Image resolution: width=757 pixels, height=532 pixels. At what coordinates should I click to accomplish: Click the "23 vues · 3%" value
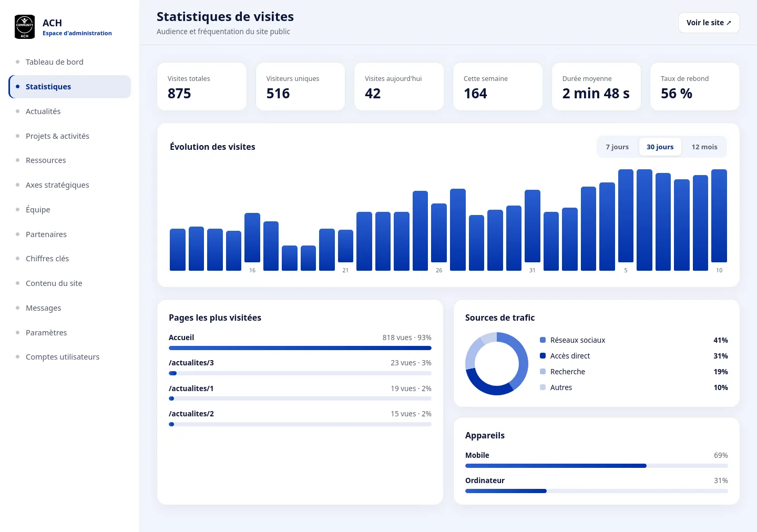411,363
